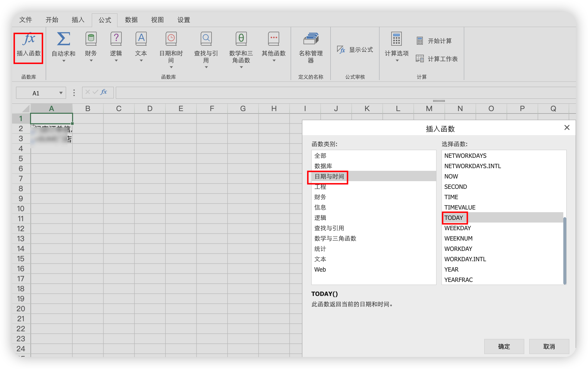Select the Statistical (统计) category
Image resolution: width=588 pixels, height=369 pixels.
click(374, 249)
